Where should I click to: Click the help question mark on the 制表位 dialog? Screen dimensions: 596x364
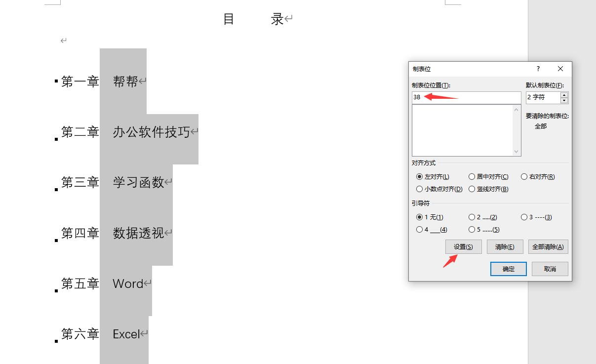click(538, 69)
